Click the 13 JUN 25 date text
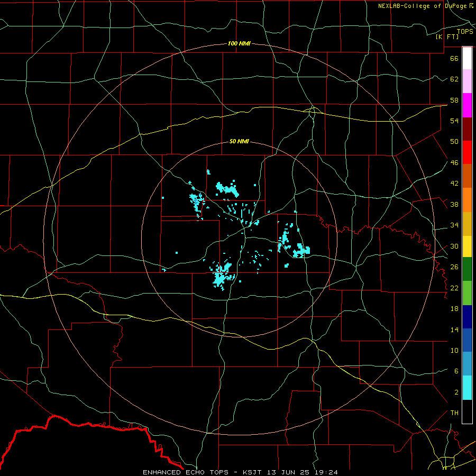 (x=289, y=472)
